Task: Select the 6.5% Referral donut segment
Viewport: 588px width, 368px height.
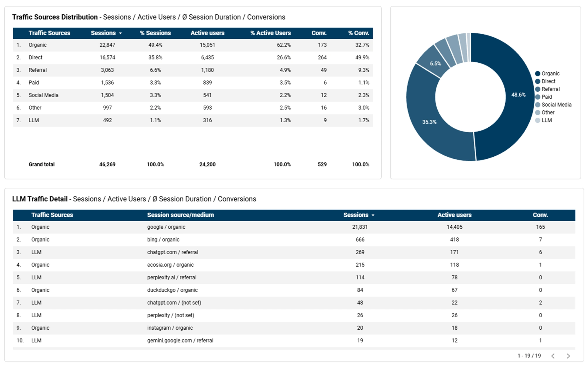Action: (435, 64)
